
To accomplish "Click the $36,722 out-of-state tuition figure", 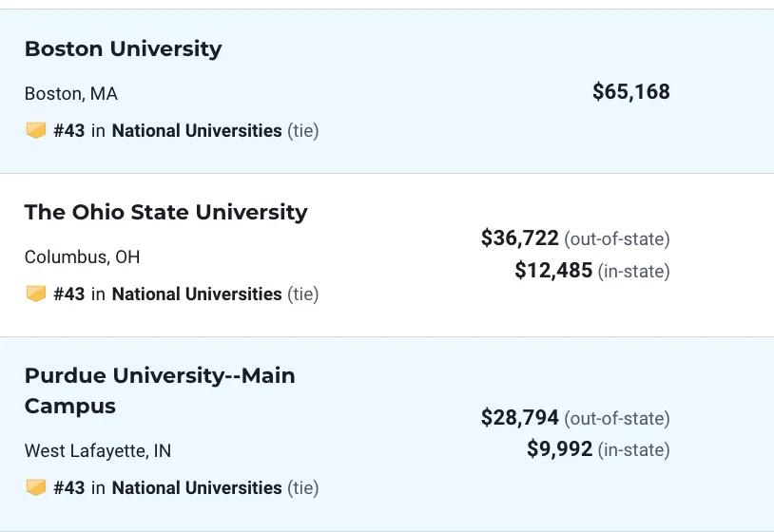I will tap(519, 238).
